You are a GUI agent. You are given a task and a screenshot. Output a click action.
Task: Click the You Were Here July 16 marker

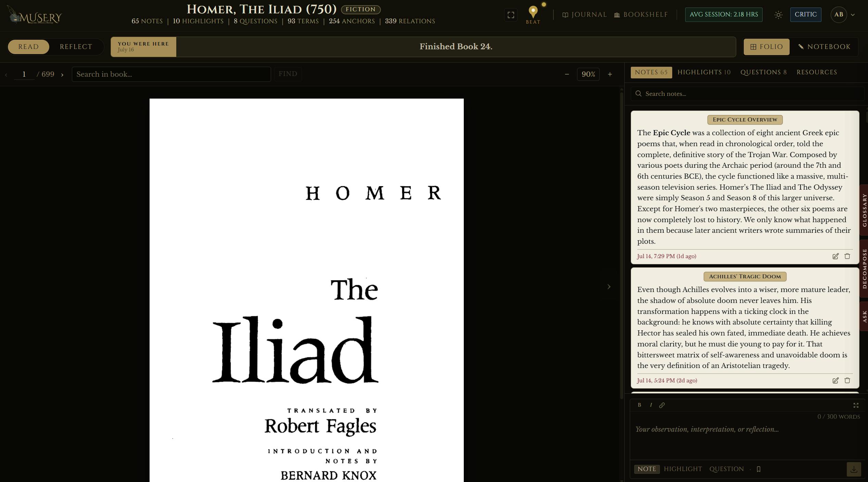143,47
